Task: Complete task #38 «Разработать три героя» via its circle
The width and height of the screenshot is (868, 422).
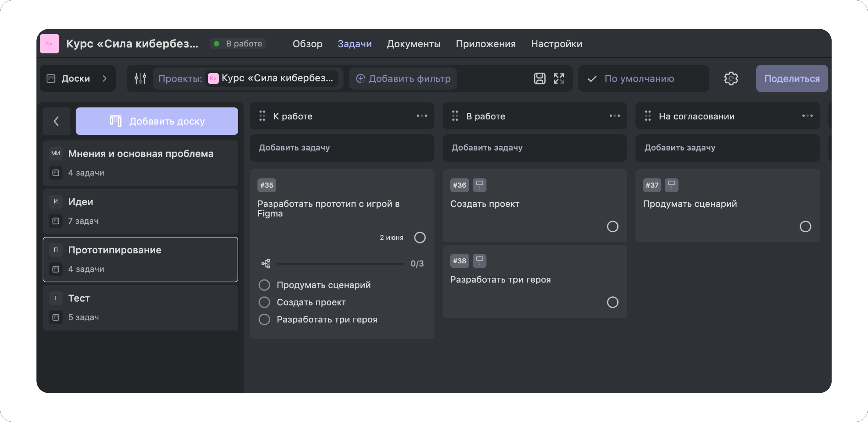Action: coord(612,302)
